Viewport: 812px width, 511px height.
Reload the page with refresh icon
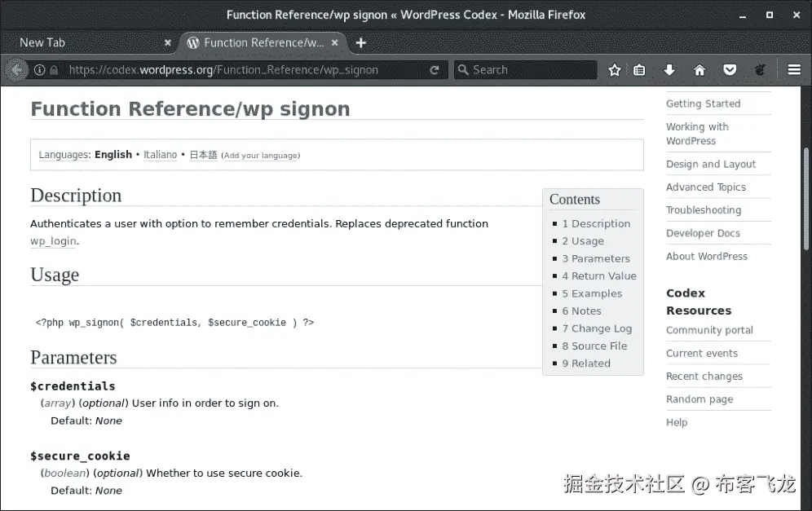pos(434,70)
